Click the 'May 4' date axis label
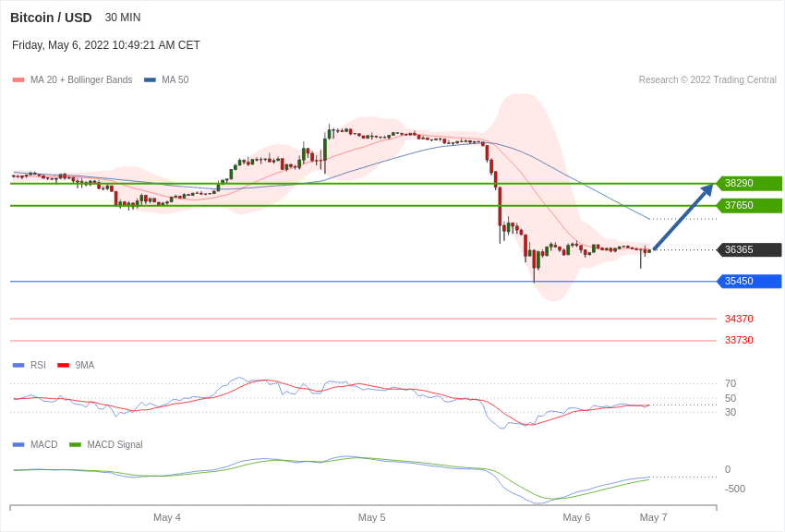Screen dimensions: 785x532 tap(167, 517)
